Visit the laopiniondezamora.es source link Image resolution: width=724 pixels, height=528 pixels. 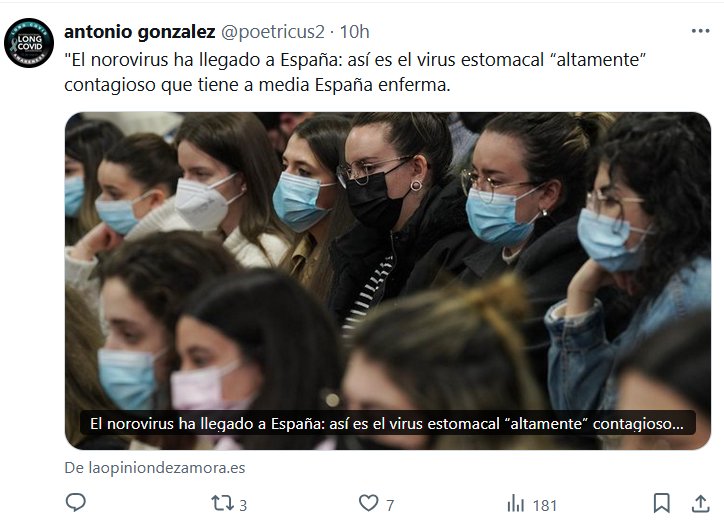click(155, 468)
